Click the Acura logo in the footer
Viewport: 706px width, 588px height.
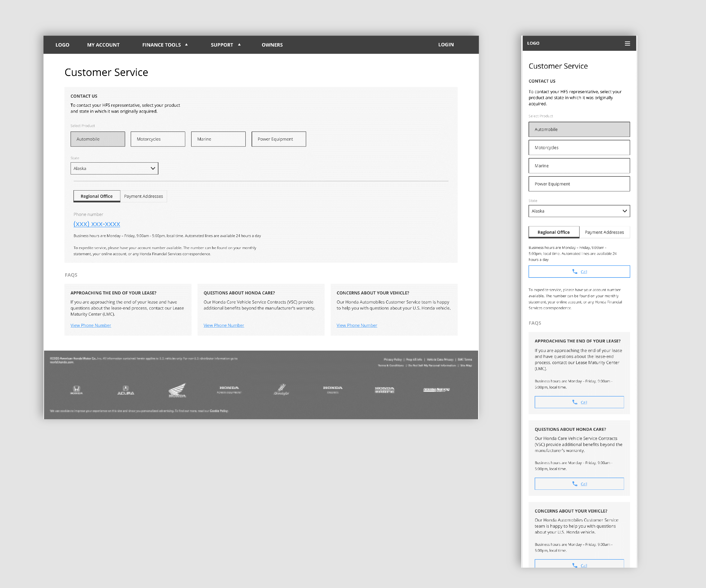pyautogui.click(x=126, y=390)
